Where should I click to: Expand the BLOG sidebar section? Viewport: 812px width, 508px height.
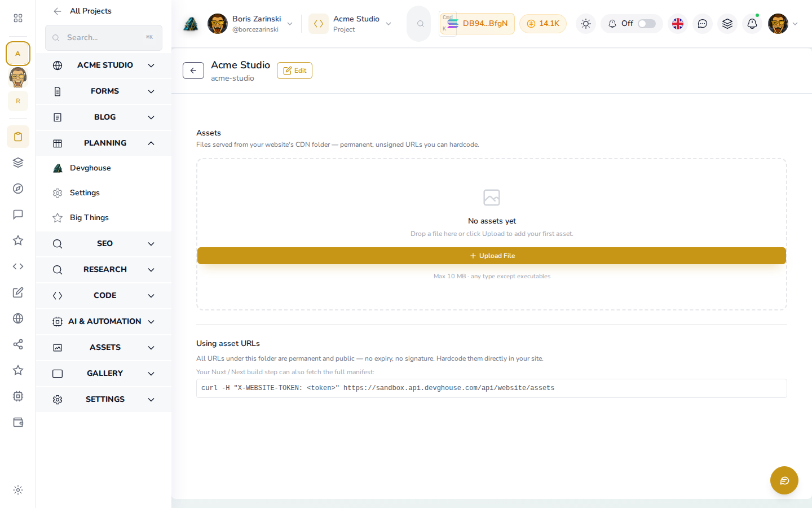104,117
